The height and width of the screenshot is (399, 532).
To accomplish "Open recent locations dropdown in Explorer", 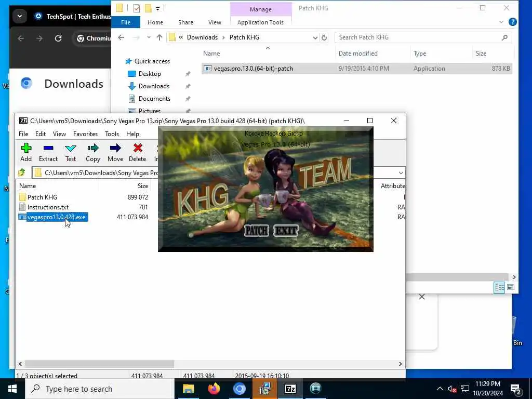I will (149, 37).
